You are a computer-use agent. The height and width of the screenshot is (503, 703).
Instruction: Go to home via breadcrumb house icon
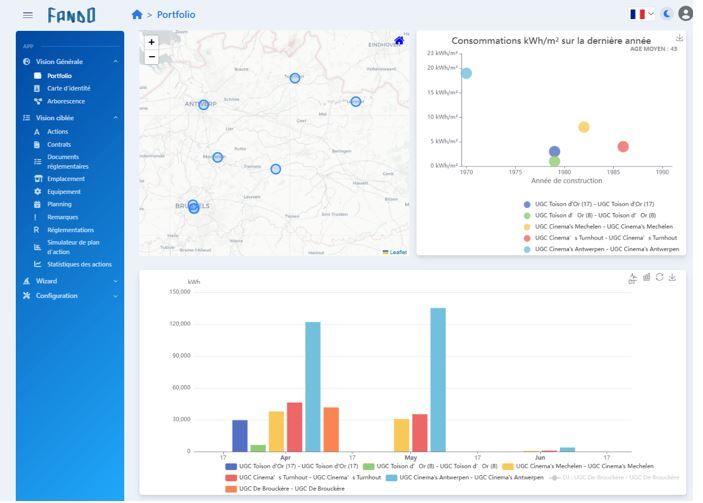coord(137,15)
